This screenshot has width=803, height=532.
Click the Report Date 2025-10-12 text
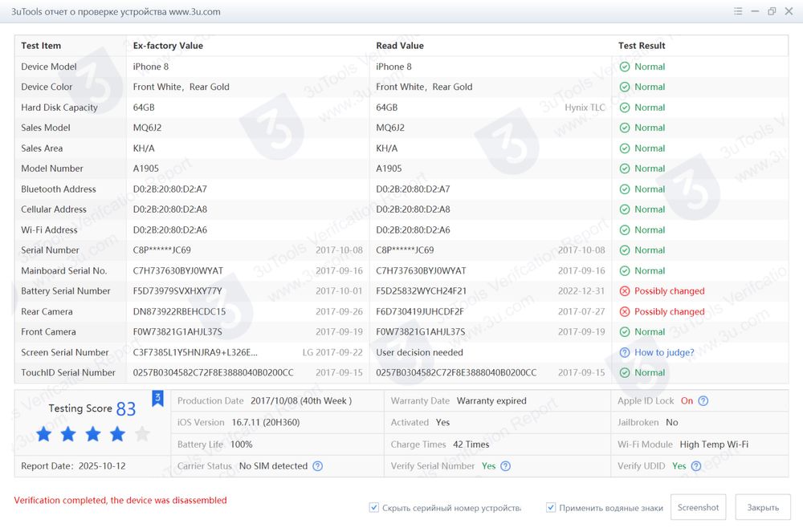[x=73, y=466]
